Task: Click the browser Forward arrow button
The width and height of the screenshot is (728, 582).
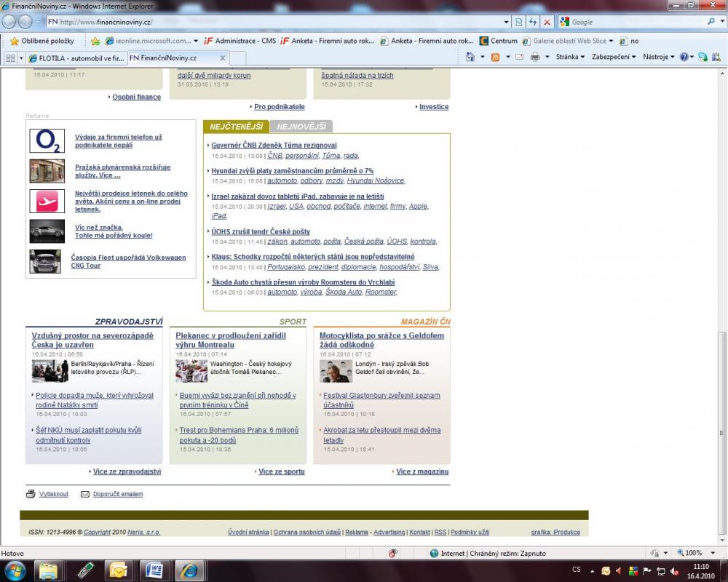Action: point(25,22)
